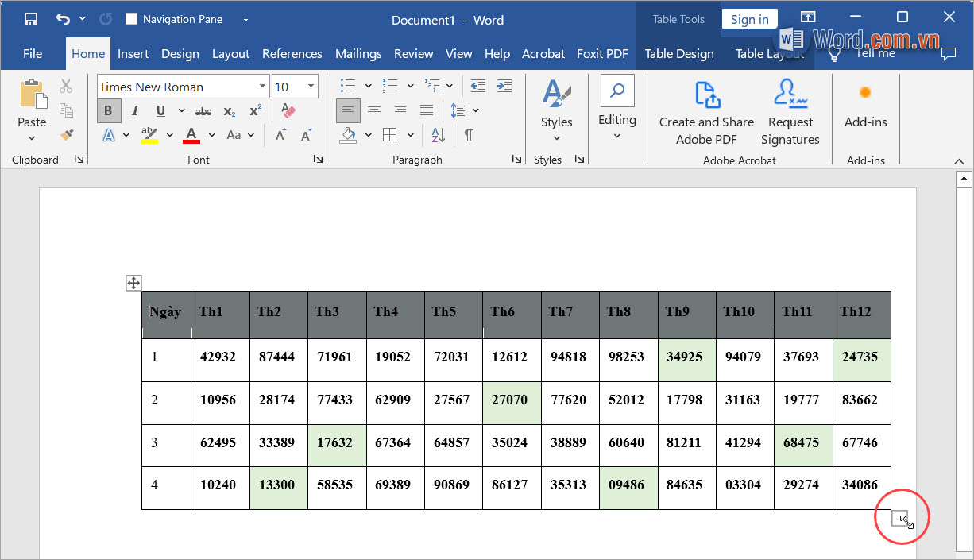Center-align text with the Center icon
974x560 pixels.
[373, 110]
